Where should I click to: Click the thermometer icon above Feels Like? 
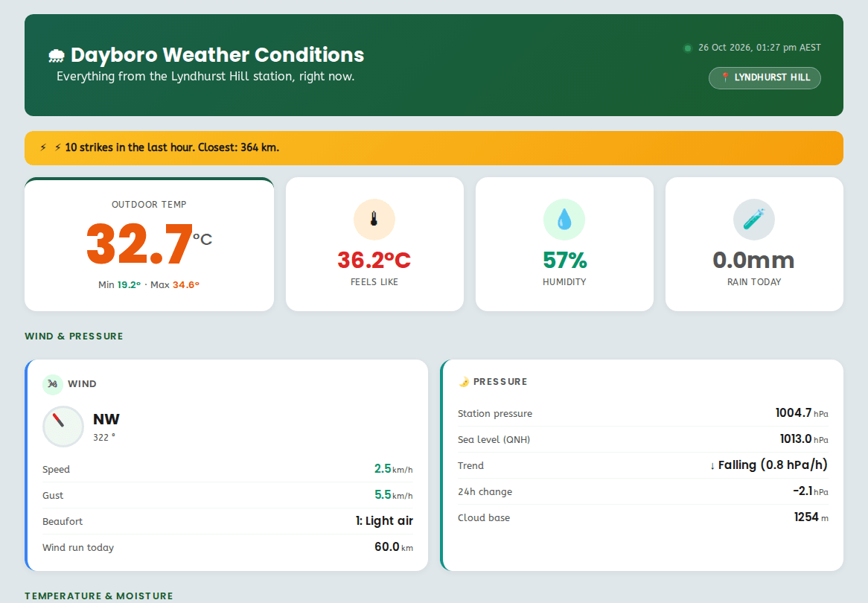374,220
